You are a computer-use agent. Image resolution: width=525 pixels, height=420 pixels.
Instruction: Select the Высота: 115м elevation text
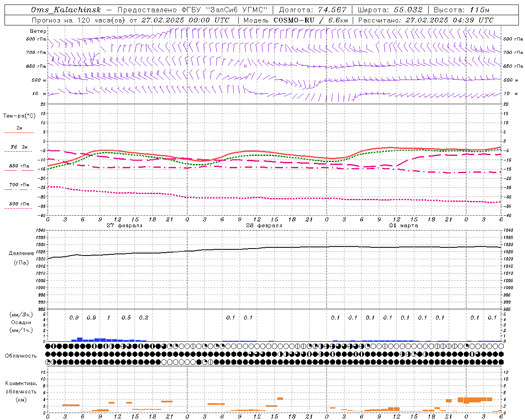click(x=461, y=10)
